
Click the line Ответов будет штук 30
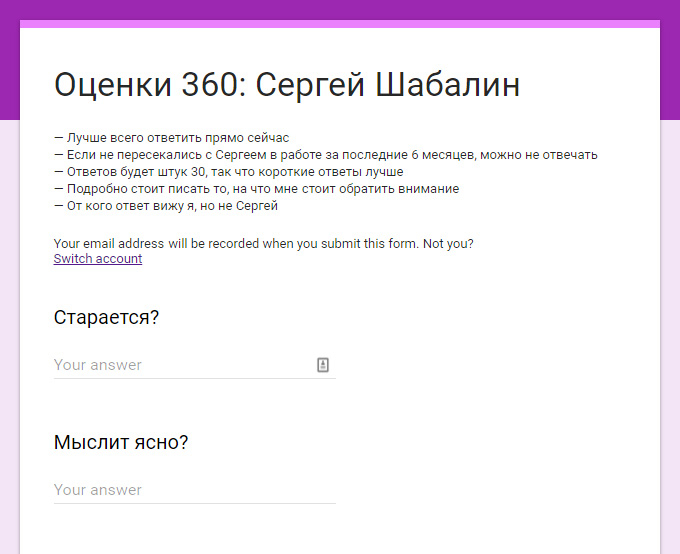[229, 172]
